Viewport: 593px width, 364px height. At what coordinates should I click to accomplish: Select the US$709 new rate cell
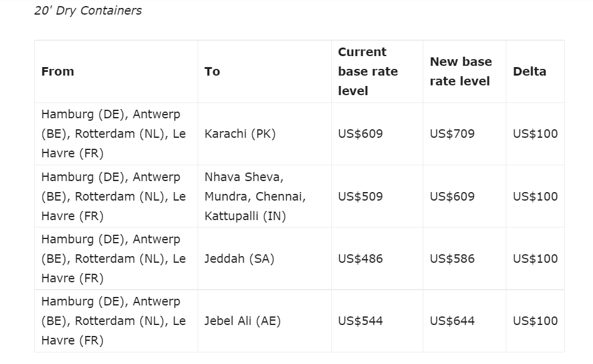452,134
